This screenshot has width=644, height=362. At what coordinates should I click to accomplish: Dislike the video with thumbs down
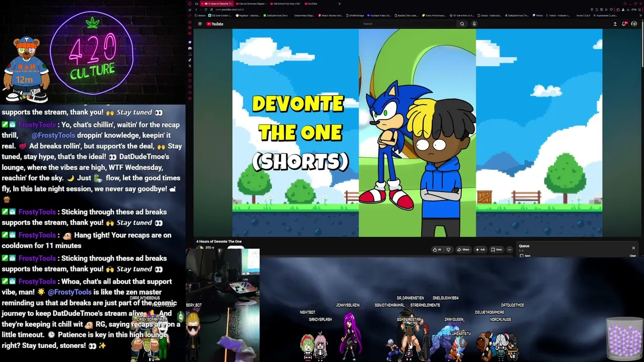[x=448, y=249]
